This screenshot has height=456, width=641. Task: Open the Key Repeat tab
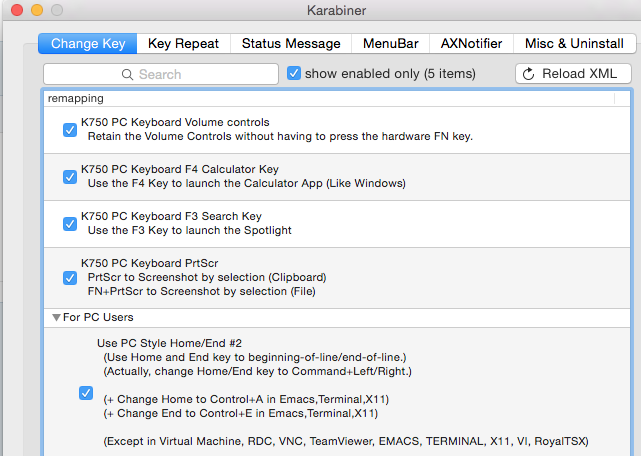[x=184, y=43]
